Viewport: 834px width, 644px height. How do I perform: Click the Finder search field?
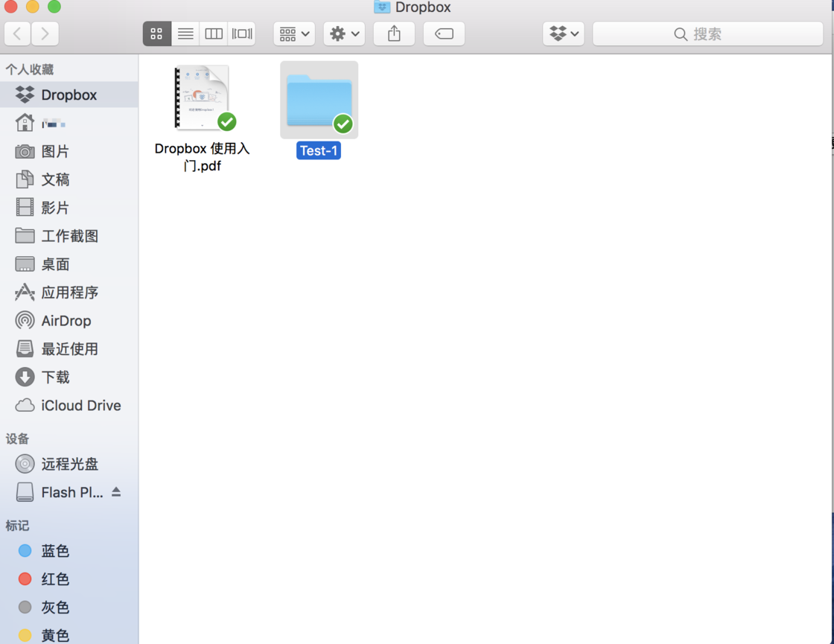pyautogui.click(x=708, y=34)
